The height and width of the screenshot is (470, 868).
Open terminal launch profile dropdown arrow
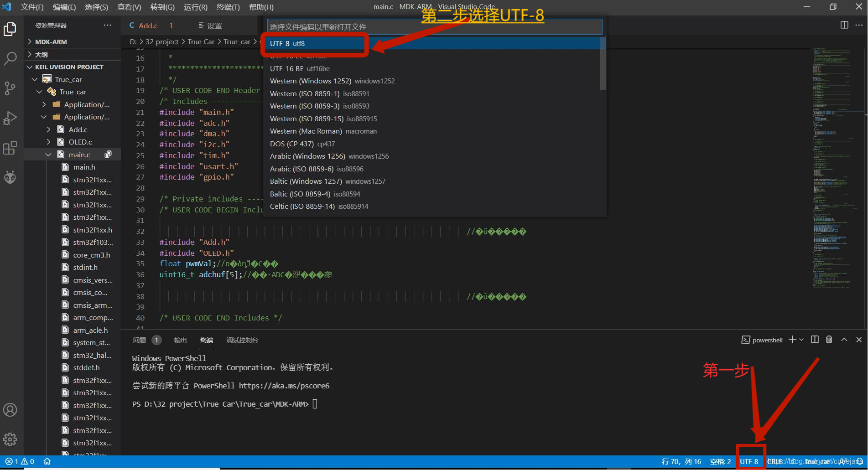[x=801, y=340]
